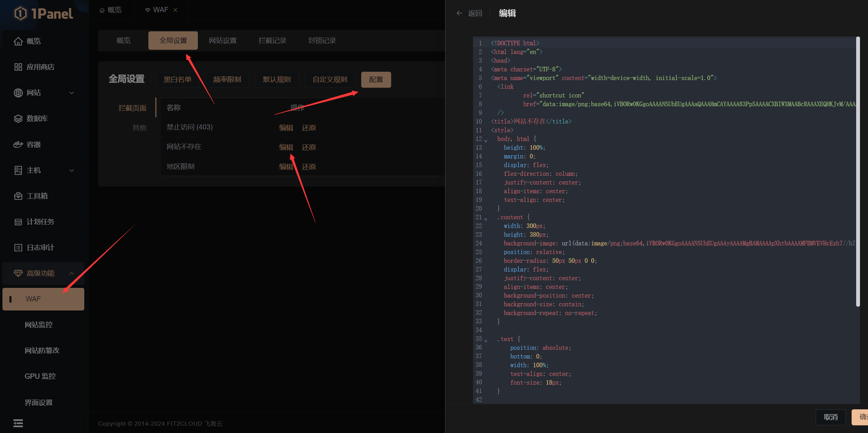Image resolution: width=868 pixels, height=433 pixels.
Task: Select 网站监控 in the sidebar
Action: [x=39, y=324]
